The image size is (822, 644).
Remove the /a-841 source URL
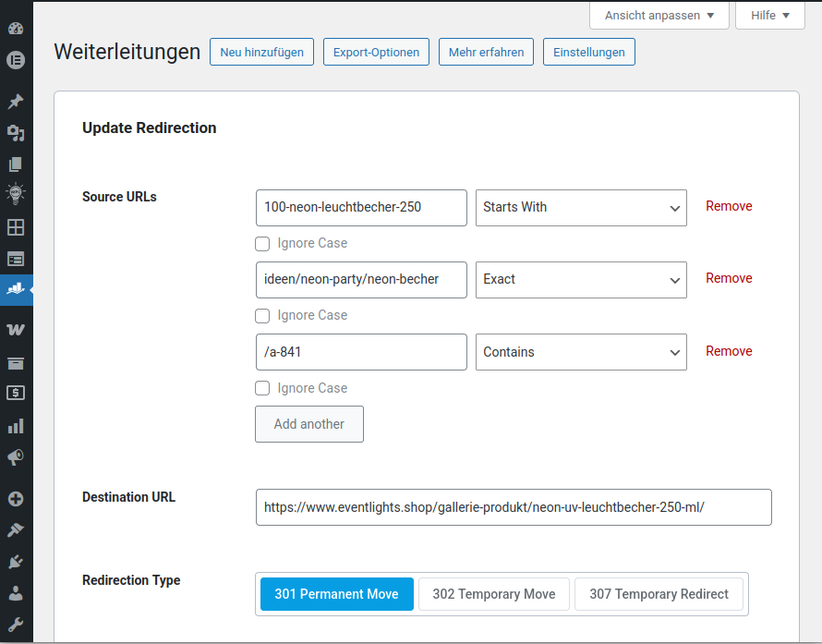729,351
